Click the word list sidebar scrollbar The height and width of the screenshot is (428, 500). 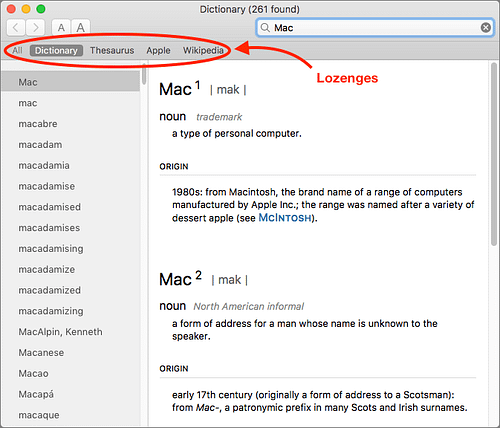click(144, 73)
